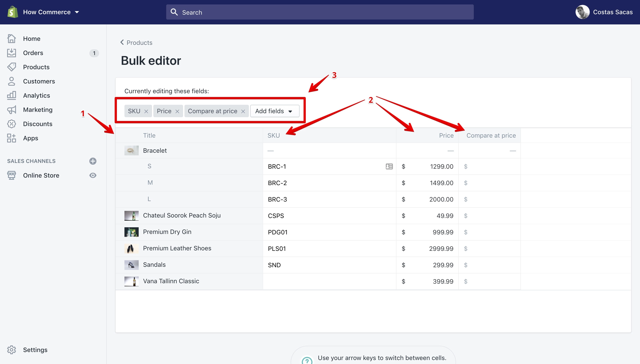Click the Home house icon
The image size is (640, 364).
point(12,38)
